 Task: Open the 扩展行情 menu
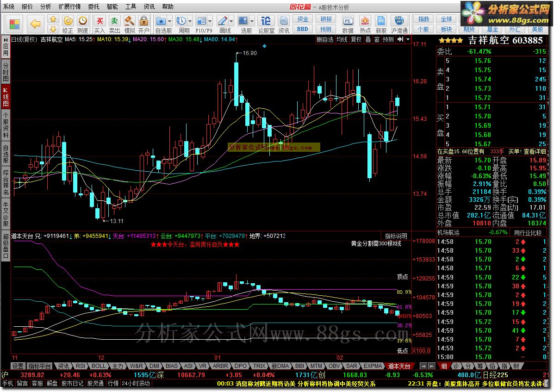point(69,6)
